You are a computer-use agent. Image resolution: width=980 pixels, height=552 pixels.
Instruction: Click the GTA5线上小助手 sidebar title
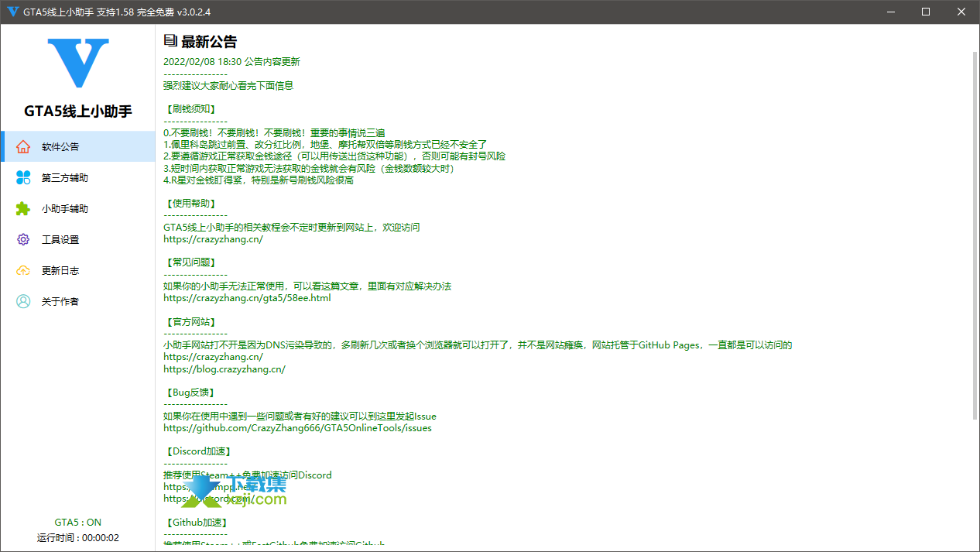click(78, 111)
